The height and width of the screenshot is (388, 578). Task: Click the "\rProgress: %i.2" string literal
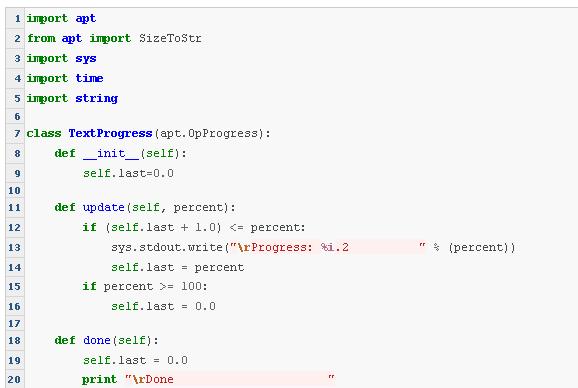point(327,247)
